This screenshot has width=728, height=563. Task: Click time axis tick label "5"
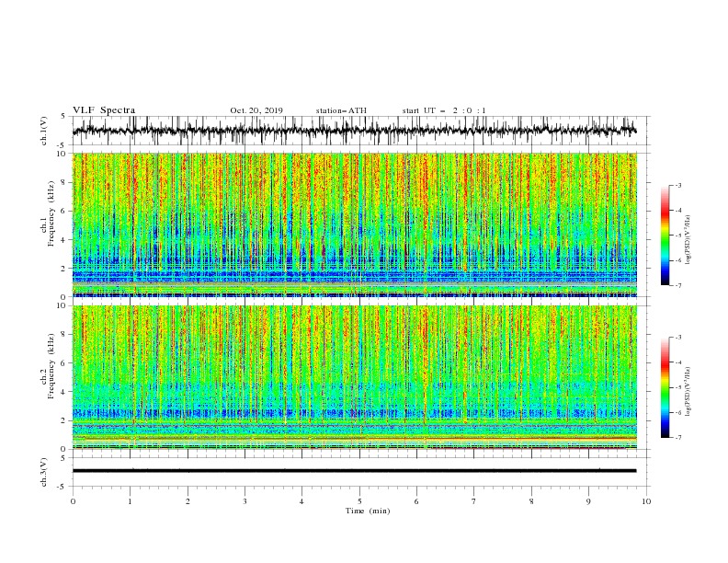pyautogui.click(x=359, y=501)
